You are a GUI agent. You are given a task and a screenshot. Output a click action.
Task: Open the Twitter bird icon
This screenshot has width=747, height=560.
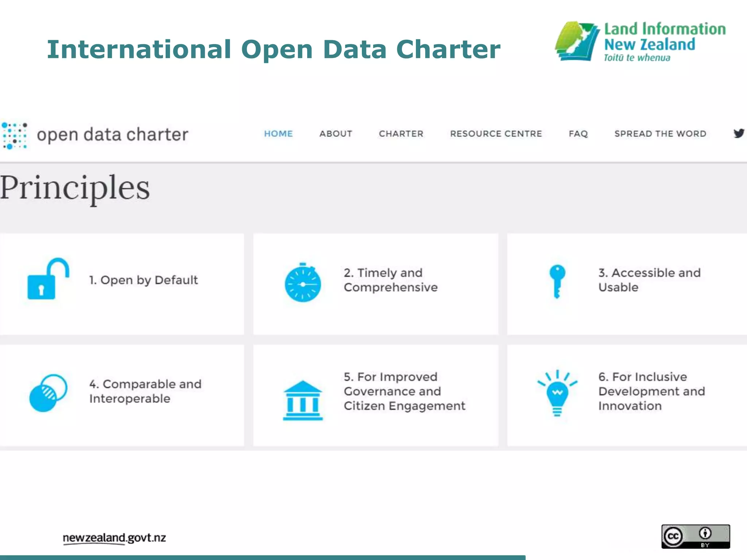pos(739,133)
